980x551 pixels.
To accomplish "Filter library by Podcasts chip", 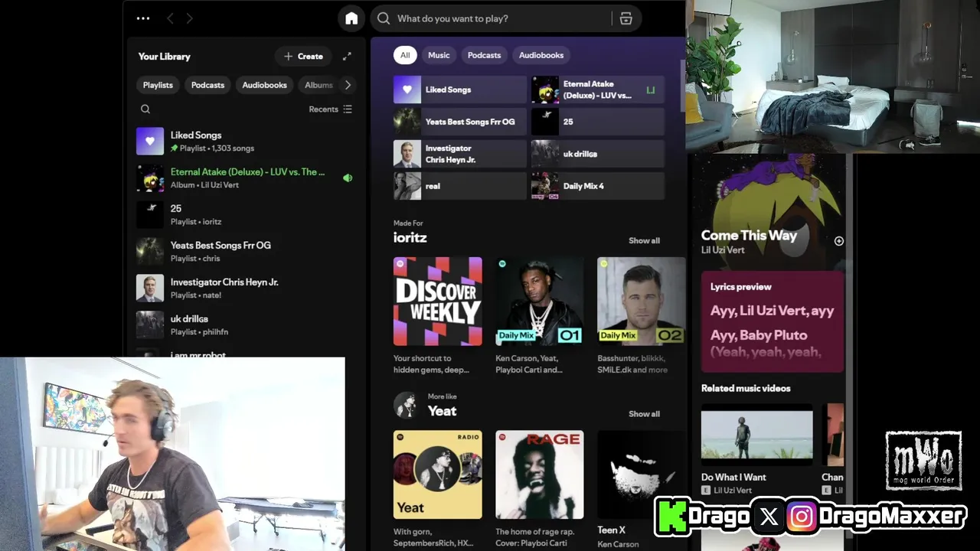I will (x=207, y=85).
